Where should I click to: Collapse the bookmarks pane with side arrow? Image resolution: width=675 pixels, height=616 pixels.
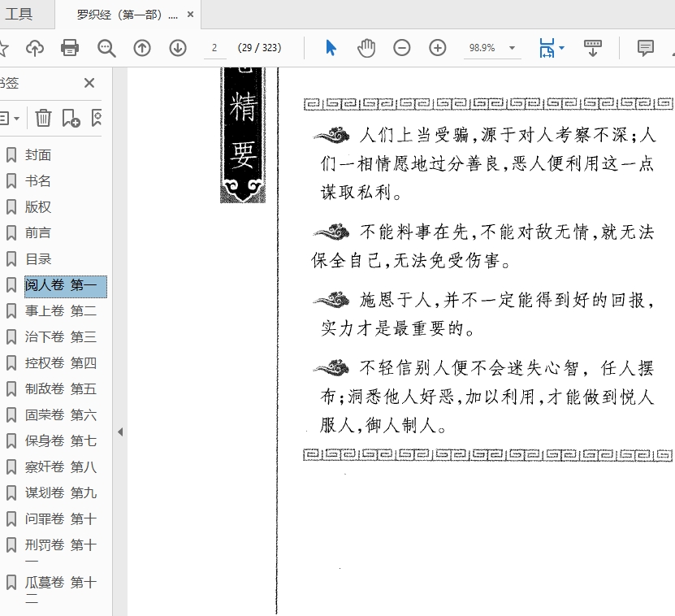click(120, 432)
